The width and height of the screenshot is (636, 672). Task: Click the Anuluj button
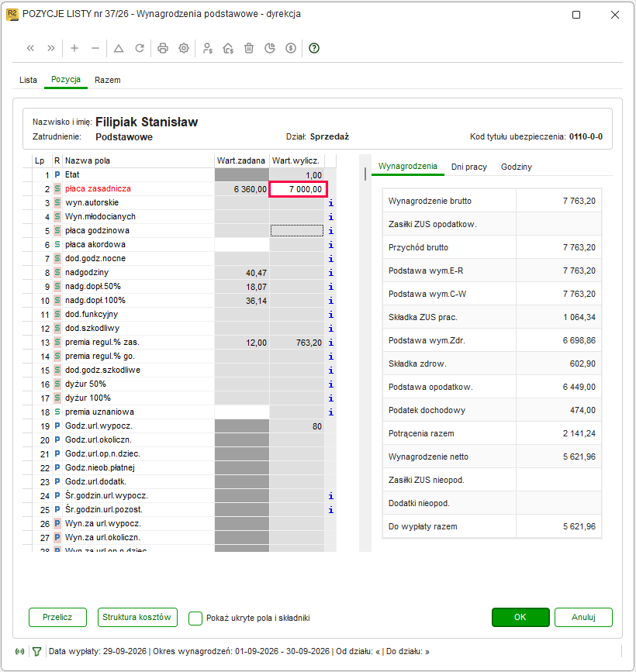pyautogui.click(x=583, y=617)
